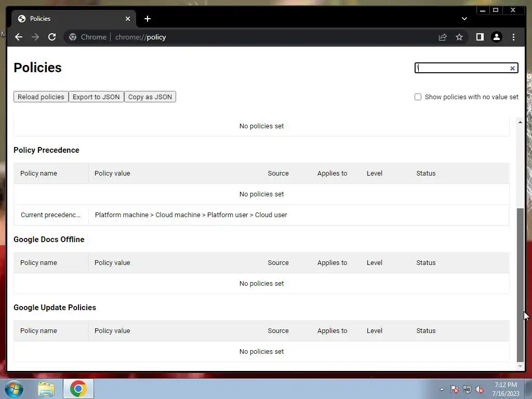Screen dimensions: 532x399
Task: Open a new tab
Action: pyautogui.click(x=147, y=19)
